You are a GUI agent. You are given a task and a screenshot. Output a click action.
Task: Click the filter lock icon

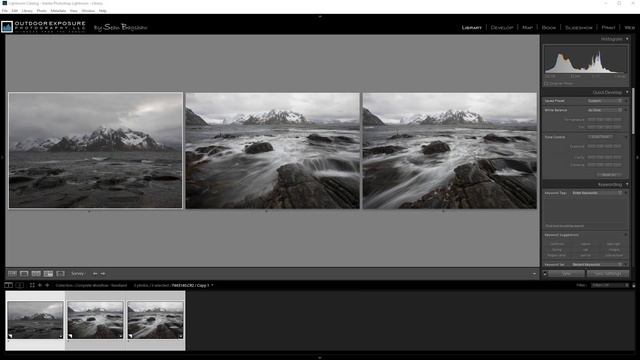[x=634, y=285]
